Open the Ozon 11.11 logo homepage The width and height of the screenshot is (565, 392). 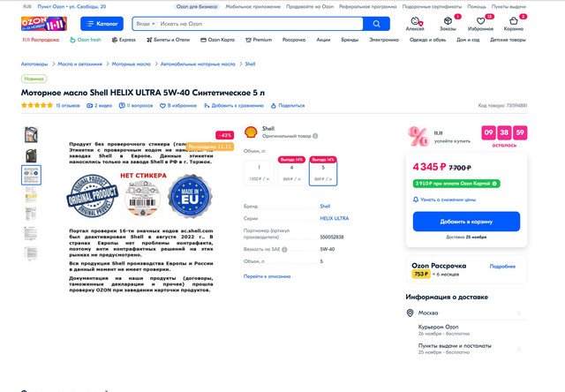click(x=44, y=24)
